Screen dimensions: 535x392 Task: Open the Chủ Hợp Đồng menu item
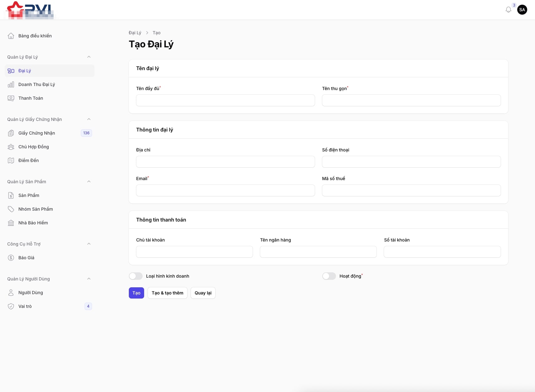point(34,147)
